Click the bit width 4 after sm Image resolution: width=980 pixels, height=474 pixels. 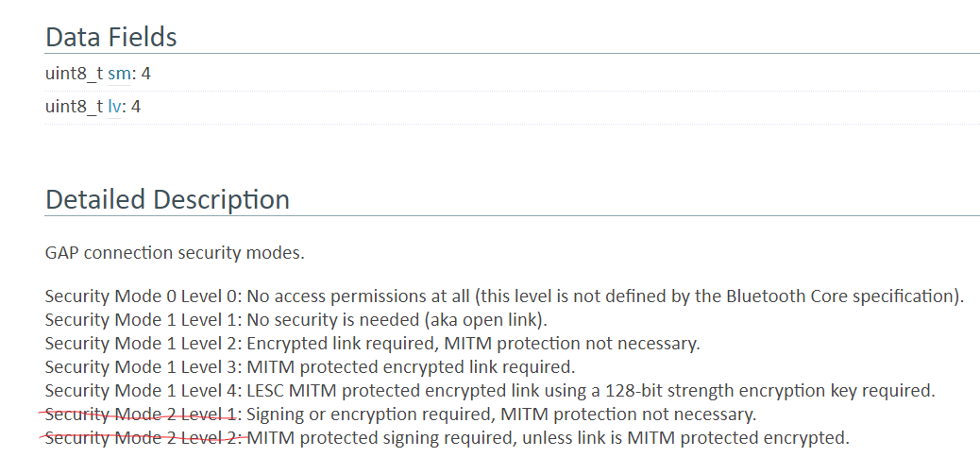pos(145,74)
